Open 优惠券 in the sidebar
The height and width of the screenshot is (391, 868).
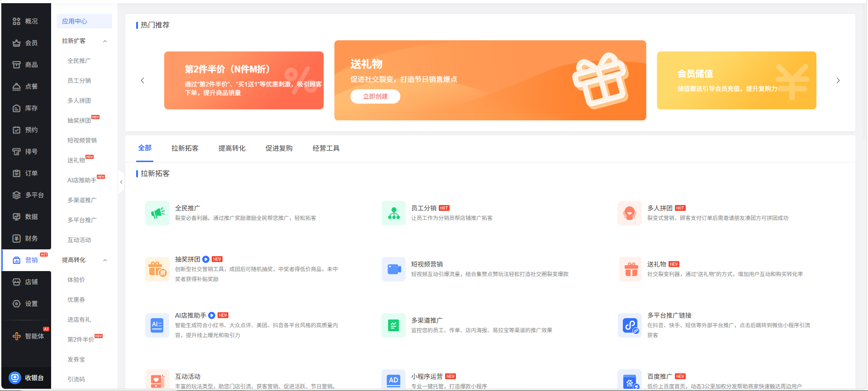click(76, 300)
